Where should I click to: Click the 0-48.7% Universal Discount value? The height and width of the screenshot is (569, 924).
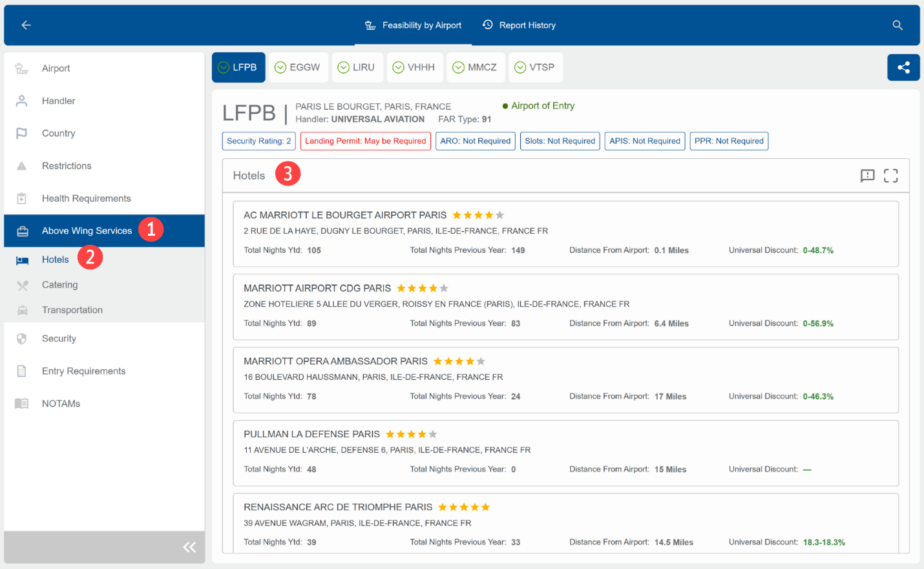click(818, 251)
